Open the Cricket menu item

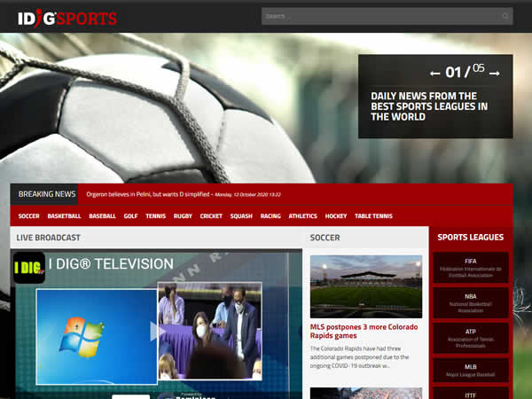(211, 216)
